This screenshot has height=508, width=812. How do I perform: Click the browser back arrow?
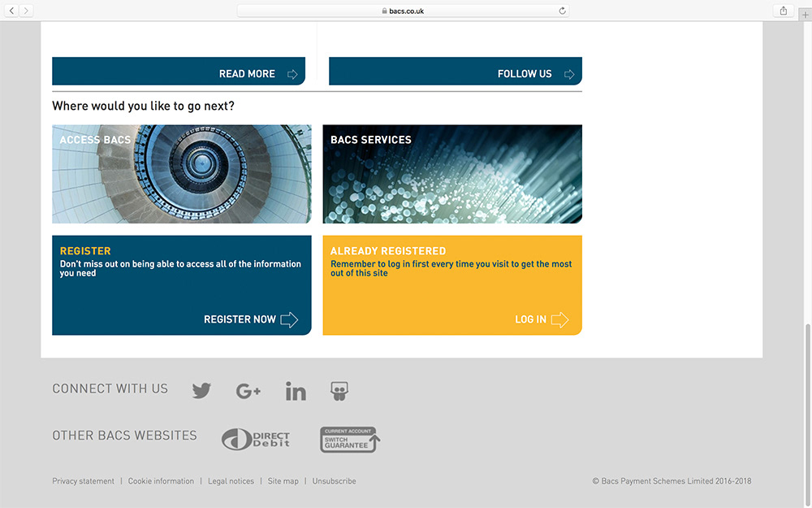click(x=12, y=11)
